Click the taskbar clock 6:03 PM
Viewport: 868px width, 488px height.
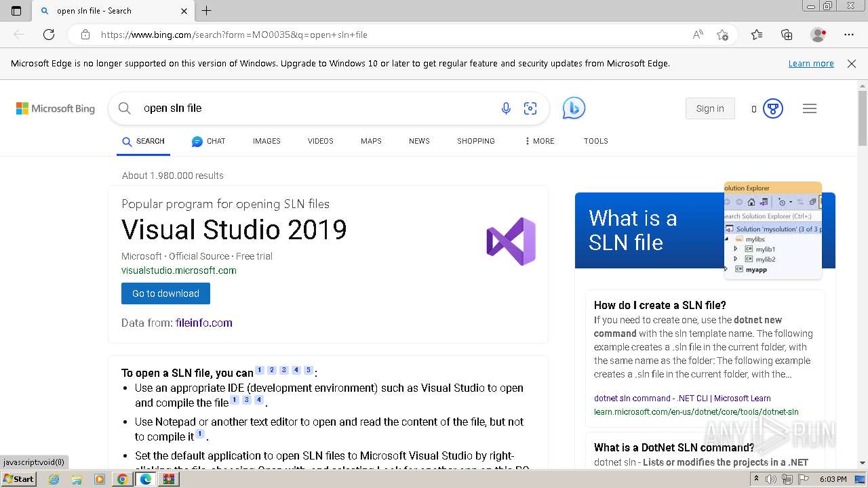click(x=833, y=479)
